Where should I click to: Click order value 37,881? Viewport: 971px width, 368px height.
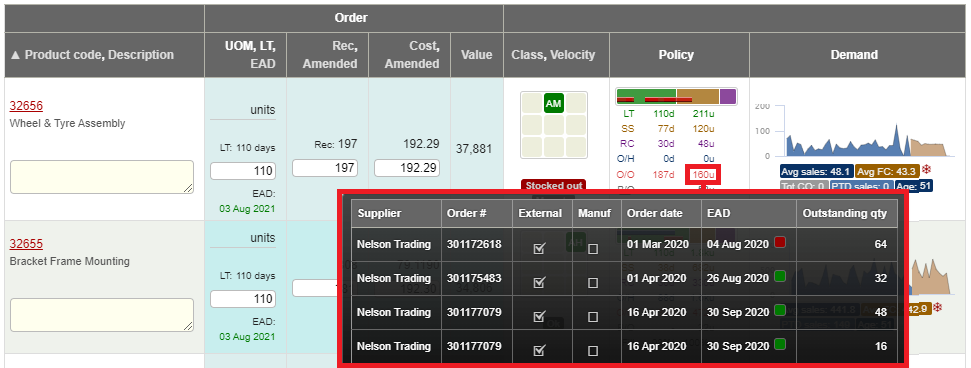click(x=474, y=149)
